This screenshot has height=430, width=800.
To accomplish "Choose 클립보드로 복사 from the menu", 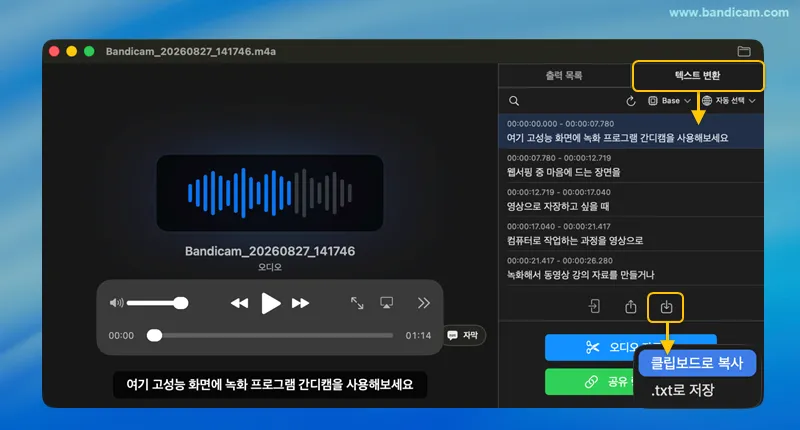I will pos(697,363).
